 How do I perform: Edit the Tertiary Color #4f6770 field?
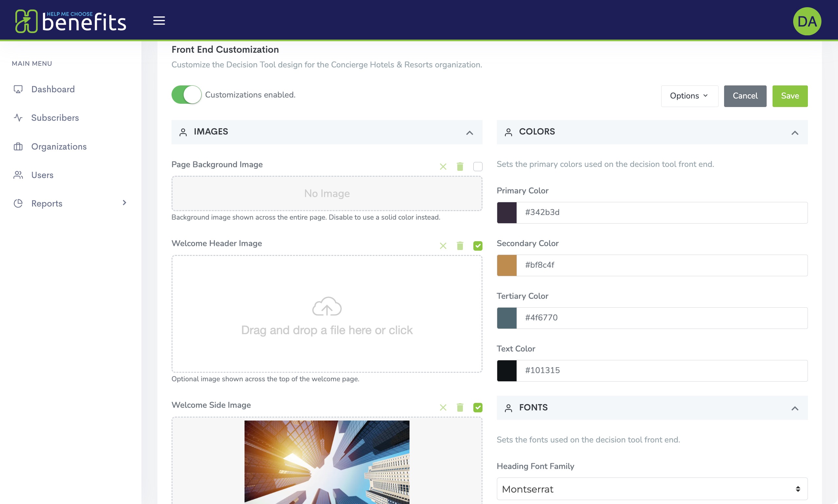click(x=662, y=318)
